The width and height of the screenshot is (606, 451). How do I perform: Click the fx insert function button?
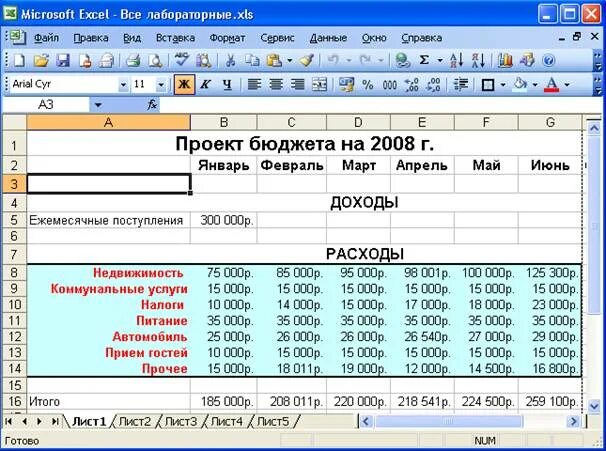pyautogui.click(x=152, y=104)
